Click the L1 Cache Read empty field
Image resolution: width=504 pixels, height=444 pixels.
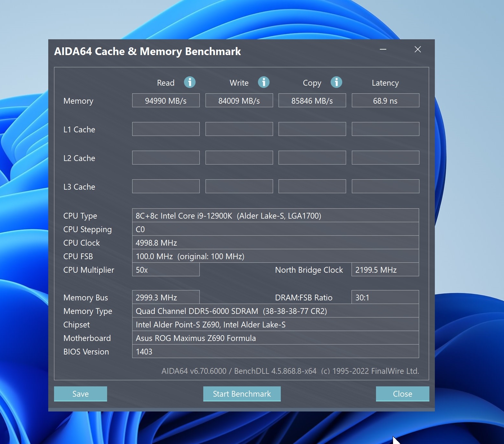(x=166, y=129)
